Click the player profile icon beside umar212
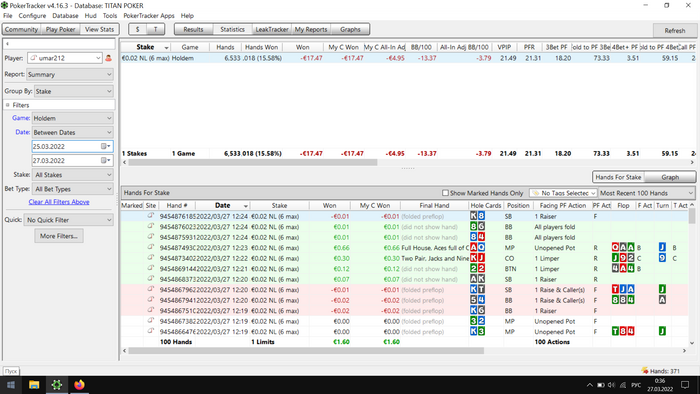The width and height of the screenshot is (700, 394). pos(108,58)
